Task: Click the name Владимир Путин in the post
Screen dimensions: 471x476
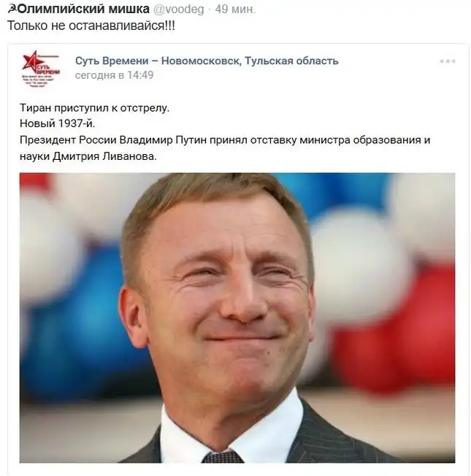Action: coord(164,140)
